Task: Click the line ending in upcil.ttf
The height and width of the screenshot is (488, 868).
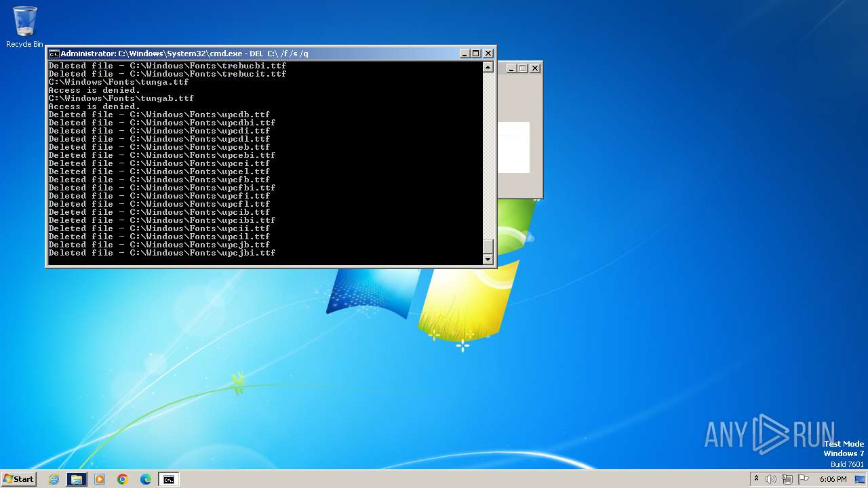Action: (x=159, y=237)
